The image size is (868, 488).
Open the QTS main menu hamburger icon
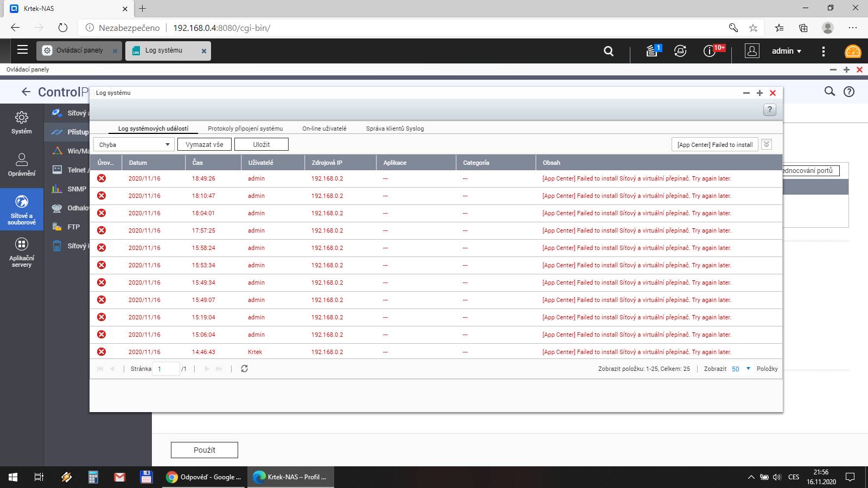point(22,50)
